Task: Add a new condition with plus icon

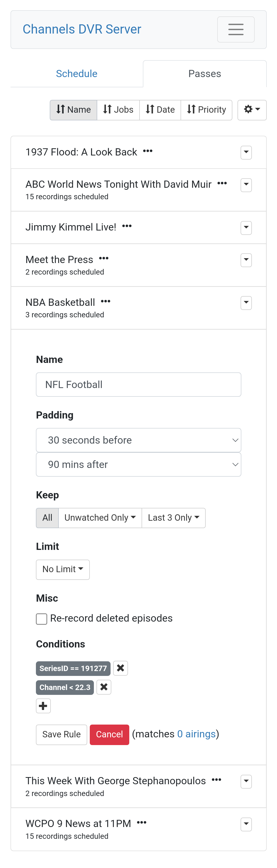Action: [x=43, y=706]
